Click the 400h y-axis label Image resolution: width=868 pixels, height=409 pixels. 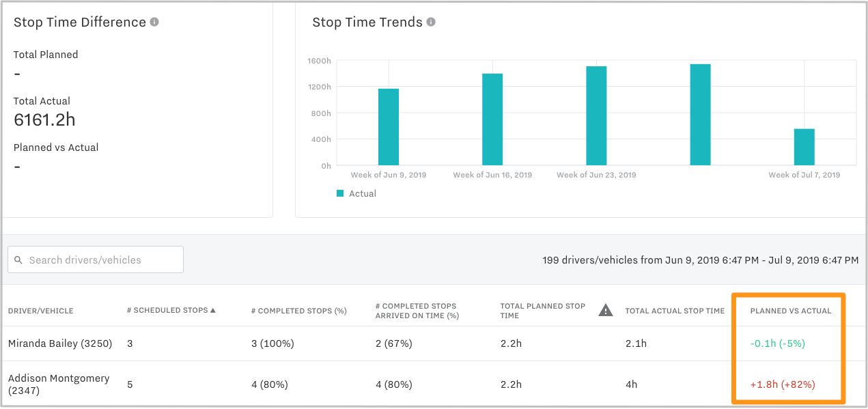[x=320, y=139]
